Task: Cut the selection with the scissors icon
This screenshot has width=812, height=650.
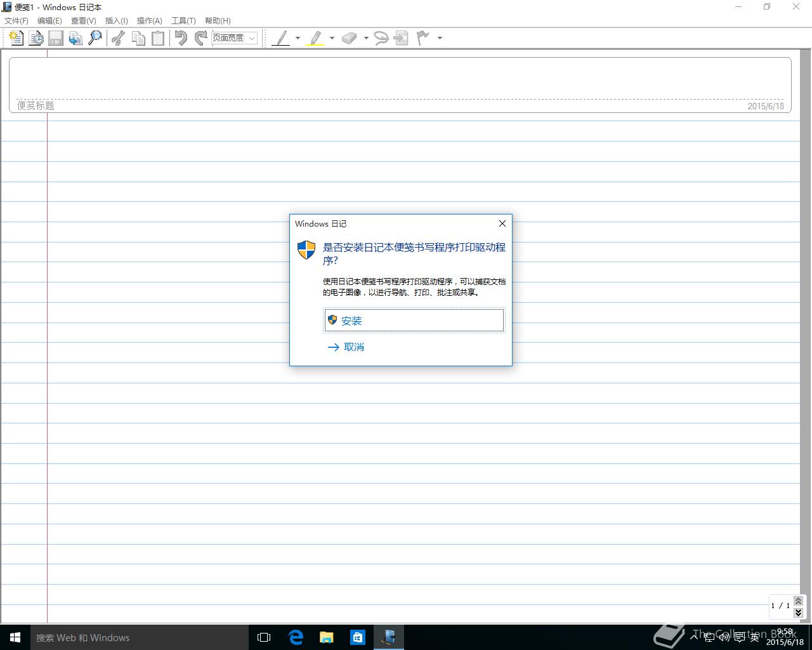Action: click(118, 38)
